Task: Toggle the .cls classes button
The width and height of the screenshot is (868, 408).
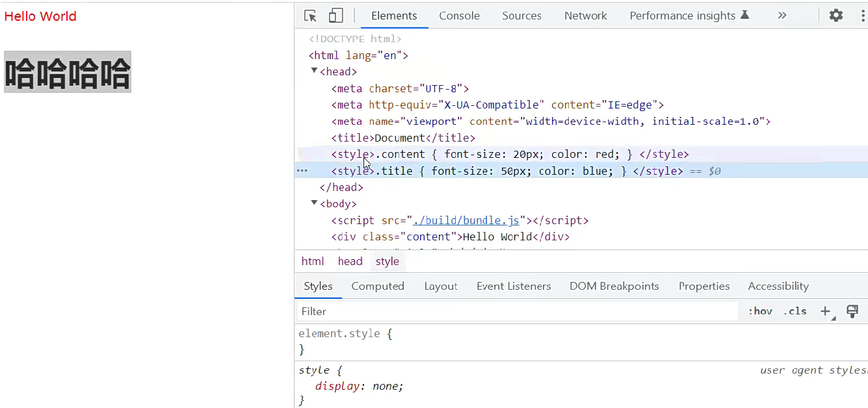Action: (795, 311)
